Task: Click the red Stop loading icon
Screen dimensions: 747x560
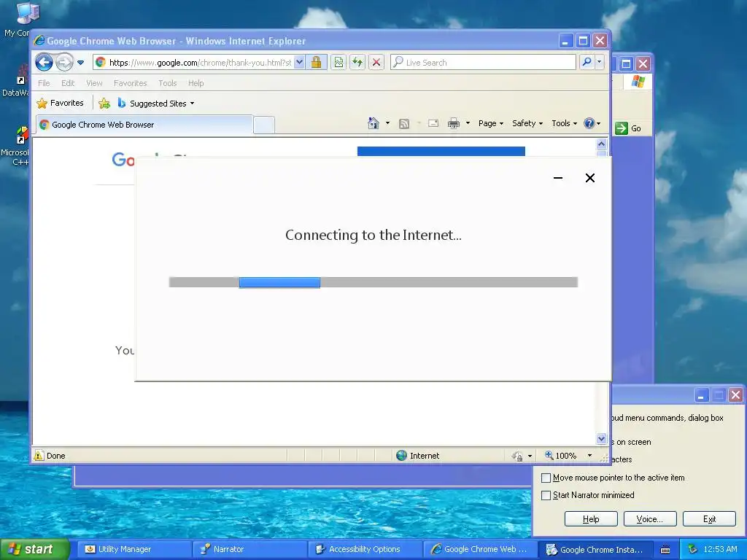Action: pyautogui.click(x=376, y=63)
